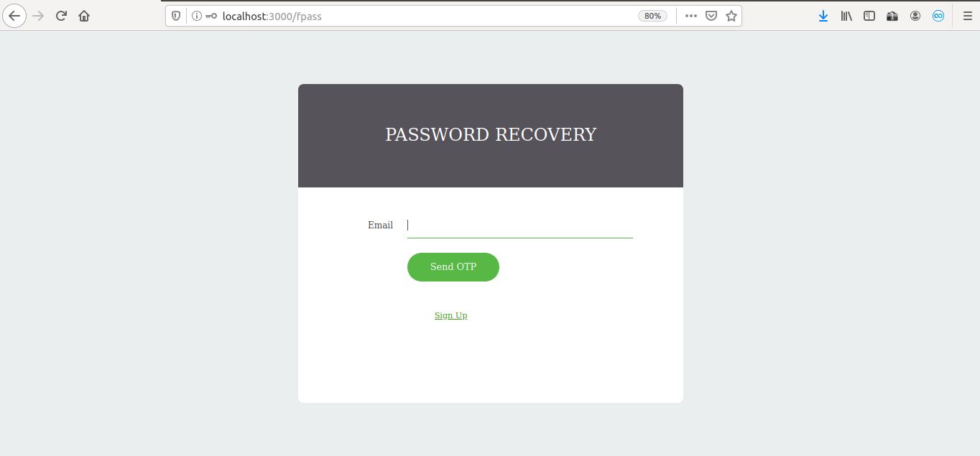The image size is (980, 456).
Task: Click the Send OTP button
Action: tap(453, 267)
